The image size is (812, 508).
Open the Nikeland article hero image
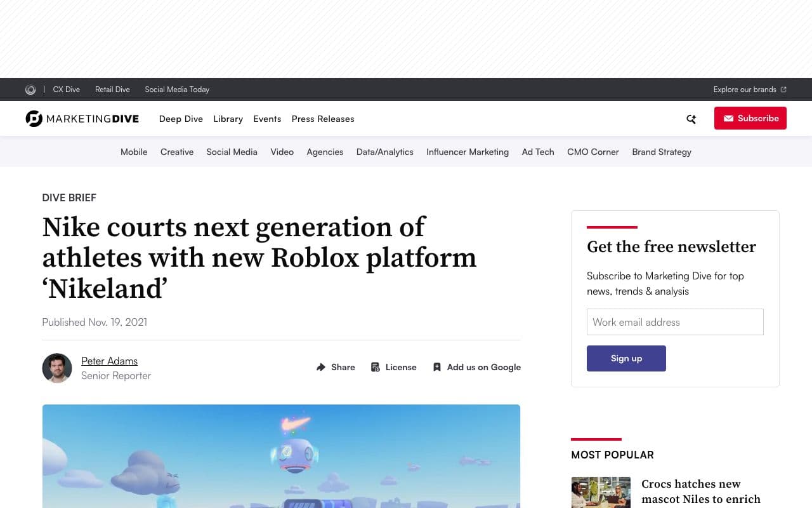[281, 456]
